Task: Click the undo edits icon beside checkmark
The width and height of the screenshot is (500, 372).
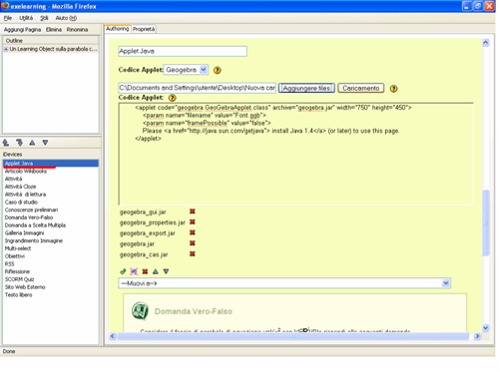Action: pyautogui.click(x=134, y=271)
